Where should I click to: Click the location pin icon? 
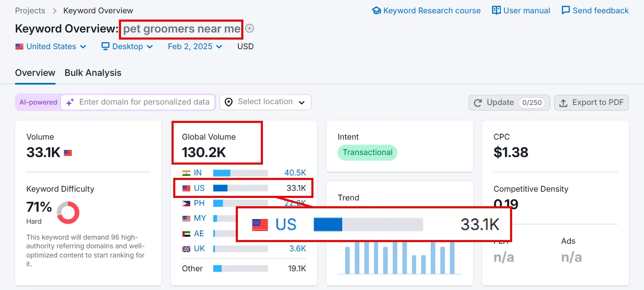229,102
